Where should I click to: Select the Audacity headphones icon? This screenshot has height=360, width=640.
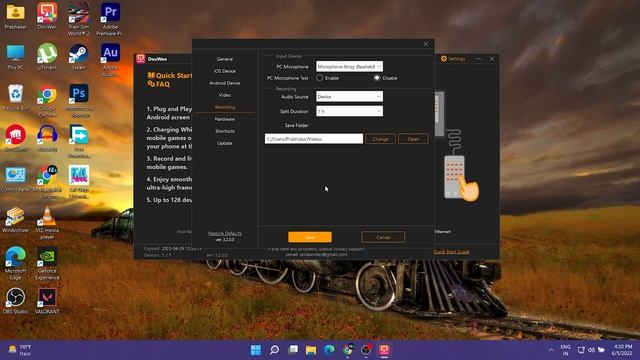coord(47,139)
